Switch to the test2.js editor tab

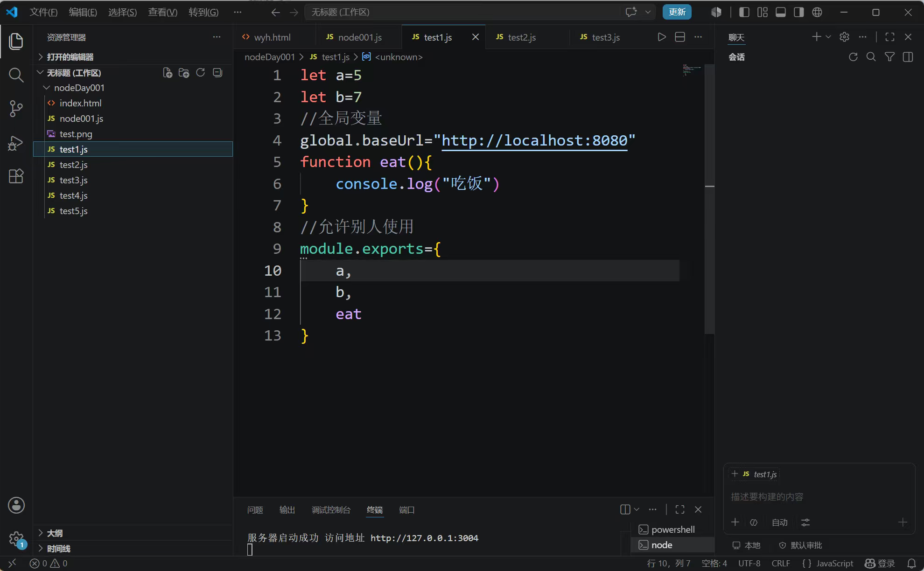tap(527, 37)
